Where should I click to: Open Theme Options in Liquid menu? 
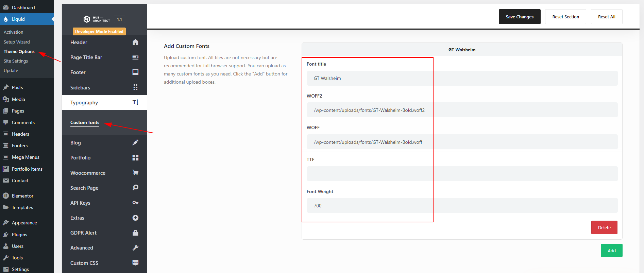tap(19, 51)
